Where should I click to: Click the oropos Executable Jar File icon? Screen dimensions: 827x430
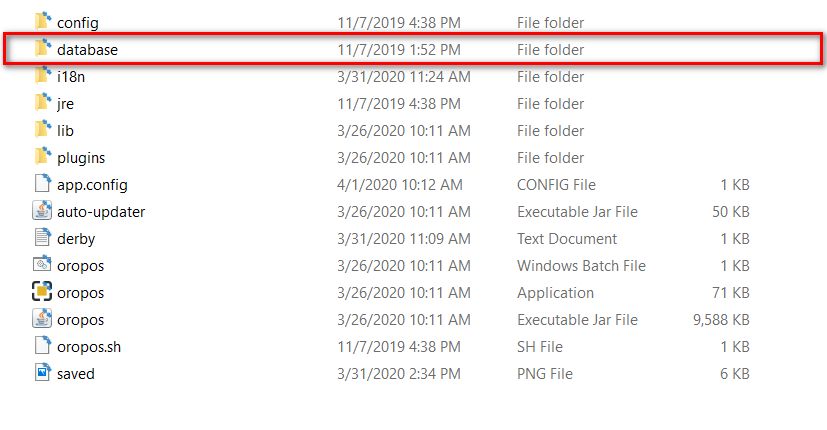click(x=42, y=319)
